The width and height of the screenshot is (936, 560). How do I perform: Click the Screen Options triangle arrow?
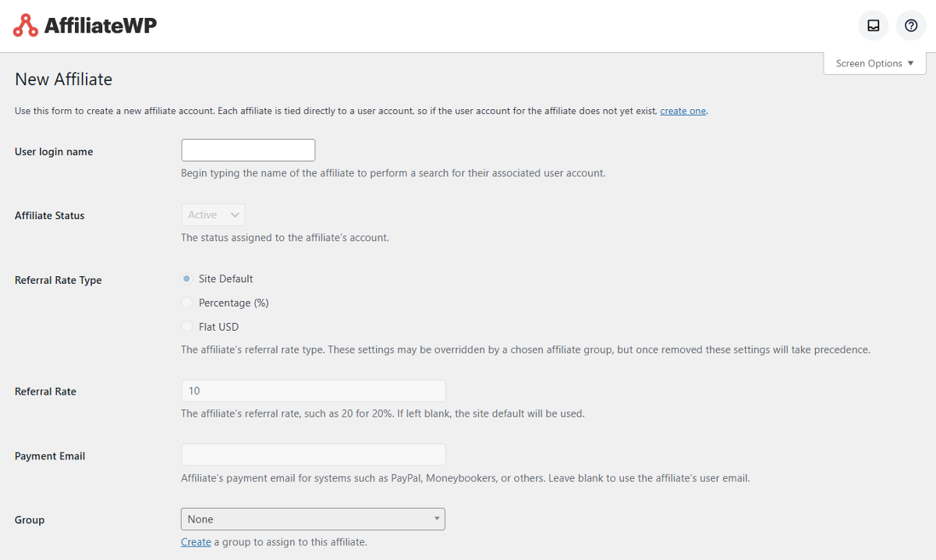click(x=910, y=63)
